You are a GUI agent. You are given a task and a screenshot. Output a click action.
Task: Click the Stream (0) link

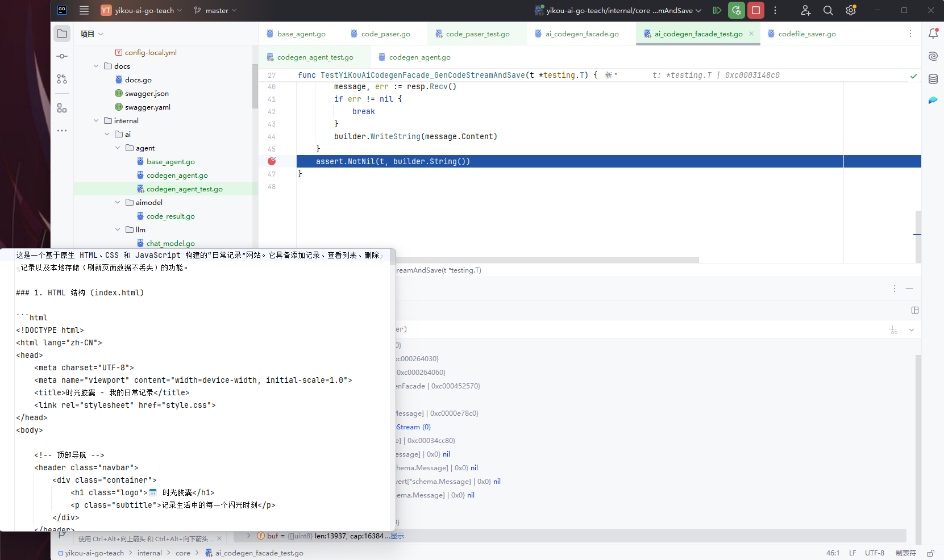(x=414, y=427)
